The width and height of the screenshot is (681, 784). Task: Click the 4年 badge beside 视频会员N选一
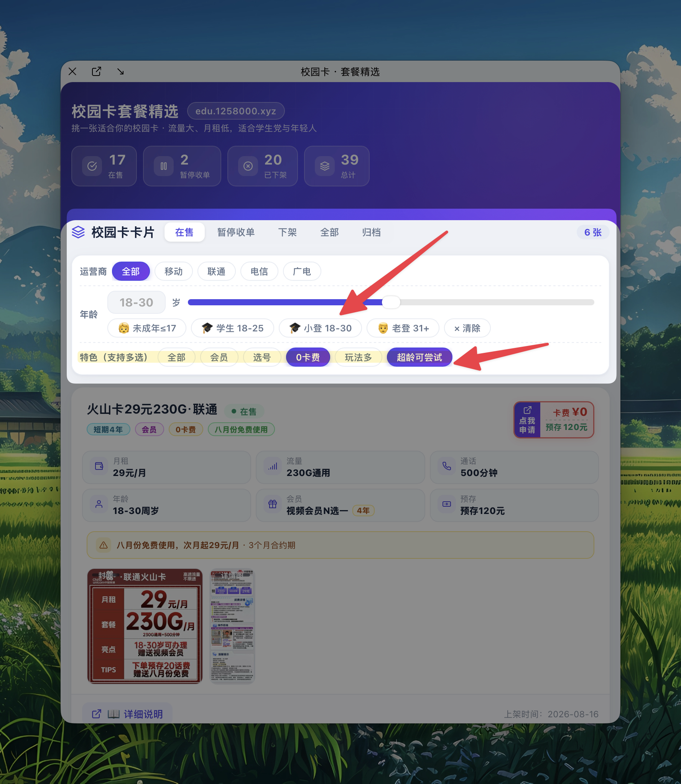pyautogui.click(x=363, y=511)
